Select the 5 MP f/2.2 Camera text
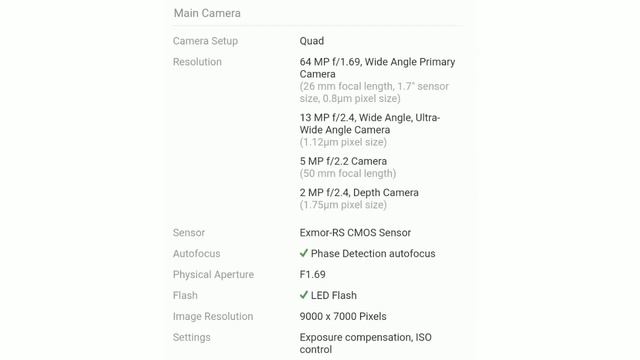640x360 pixels. pos(343,161)
